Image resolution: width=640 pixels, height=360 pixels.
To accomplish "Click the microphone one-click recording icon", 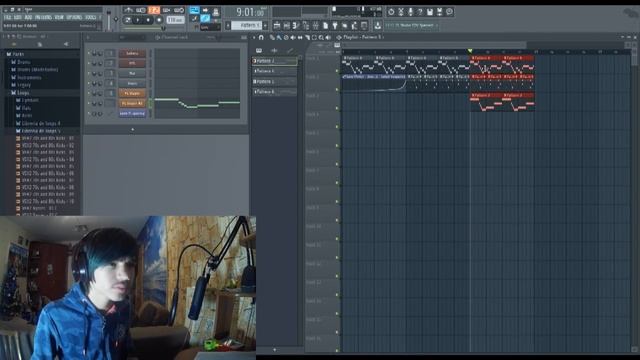I will click(x=410, y=12).
